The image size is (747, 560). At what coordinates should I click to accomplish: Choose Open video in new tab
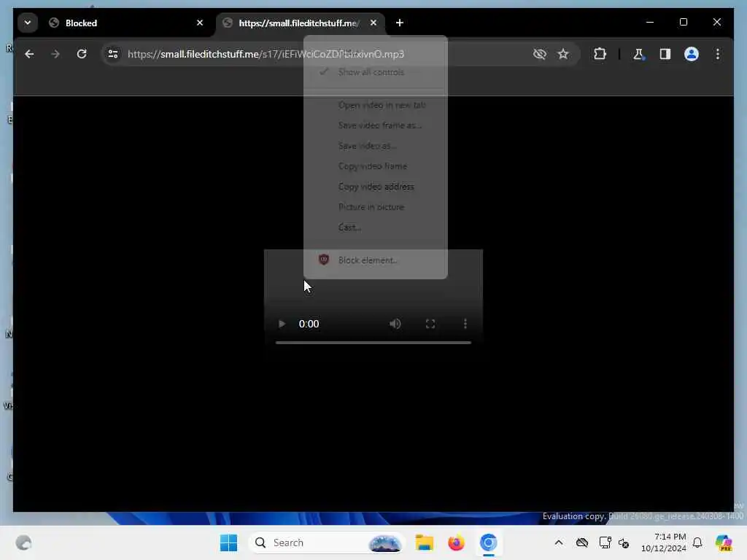coord(376,105)
